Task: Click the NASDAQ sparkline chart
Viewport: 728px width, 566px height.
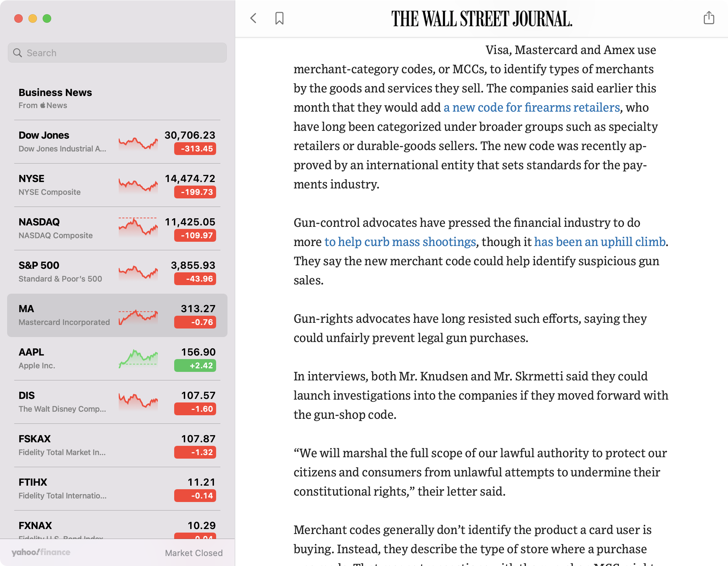Action: click(x=138, y=227)
